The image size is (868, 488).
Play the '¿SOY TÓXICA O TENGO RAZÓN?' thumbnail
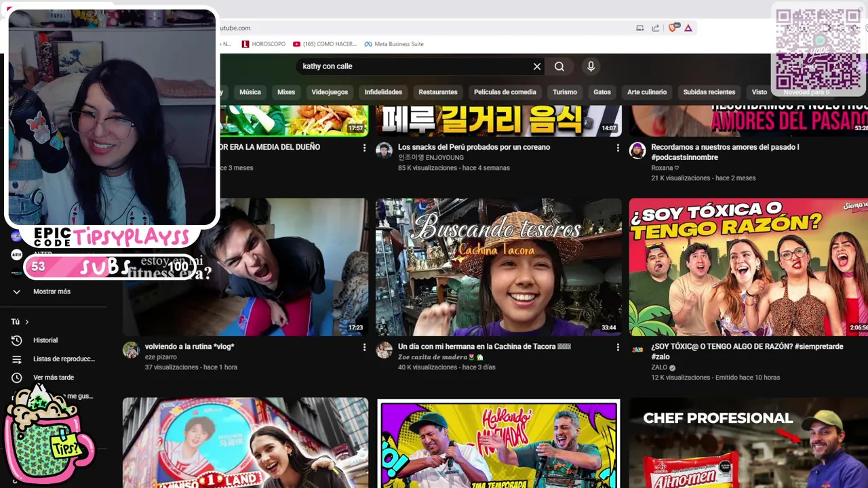tap(748, 267)
